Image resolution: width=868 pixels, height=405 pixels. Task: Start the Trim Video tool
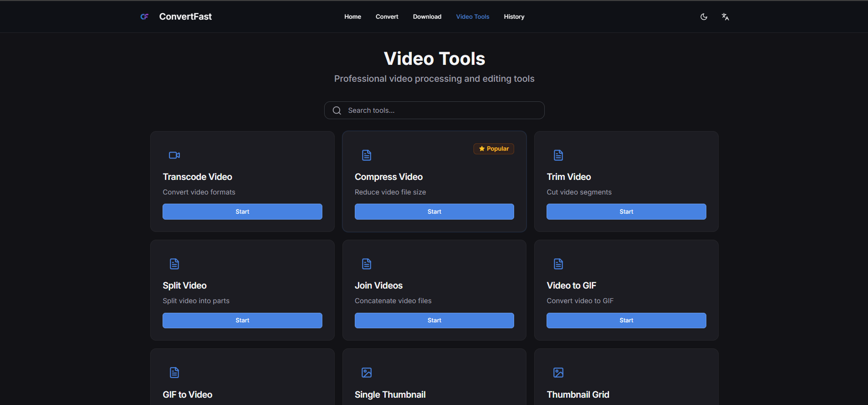pos(626,212)
